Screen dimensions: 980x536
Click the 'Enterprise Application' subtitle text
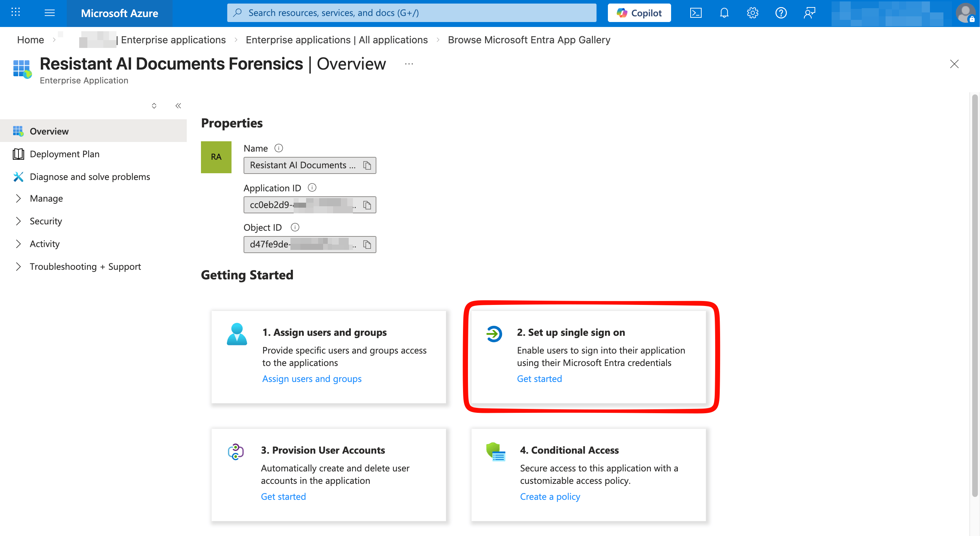click(84, 81)
